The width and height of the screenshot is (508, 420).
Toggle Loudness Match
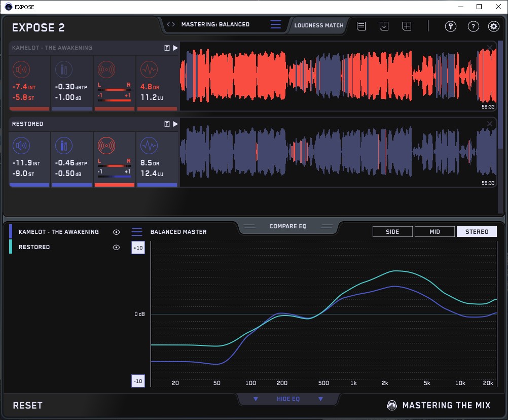click(318, 25)
